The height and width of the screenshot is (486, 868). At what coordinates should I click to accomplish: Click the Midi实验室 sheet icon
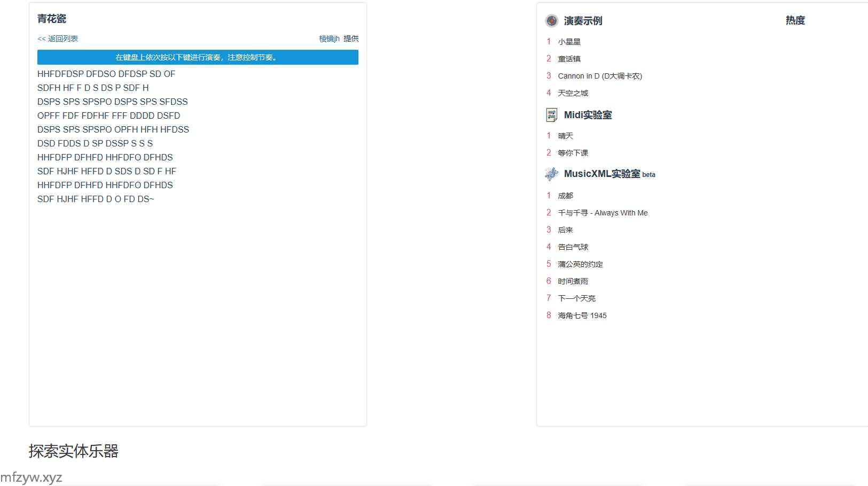pyautogui.click(x=551, y=115)
